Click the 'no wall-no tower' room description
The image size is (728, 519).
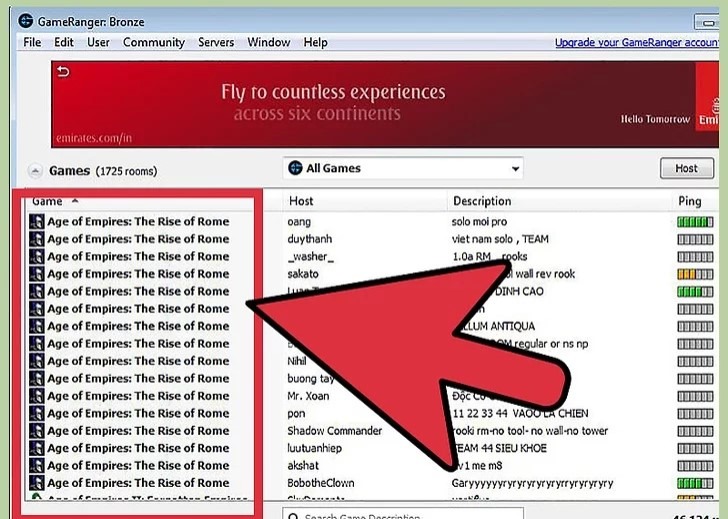529,431
